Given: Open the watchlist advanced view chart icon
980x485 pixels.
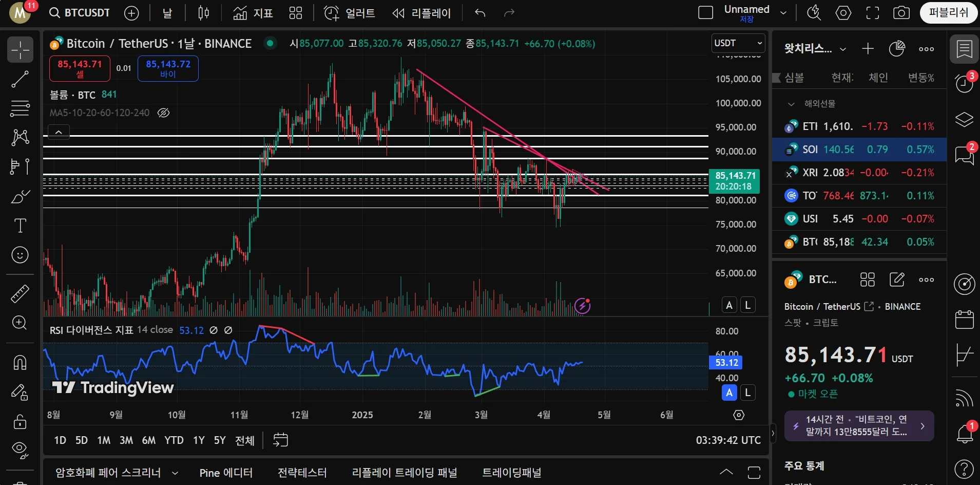Looking at the screenshot, I should (x=897, y=49).
